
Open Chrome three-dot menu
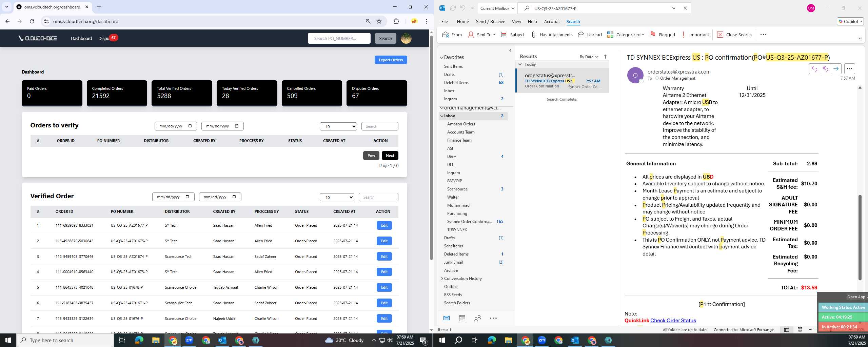click(427, 21)
